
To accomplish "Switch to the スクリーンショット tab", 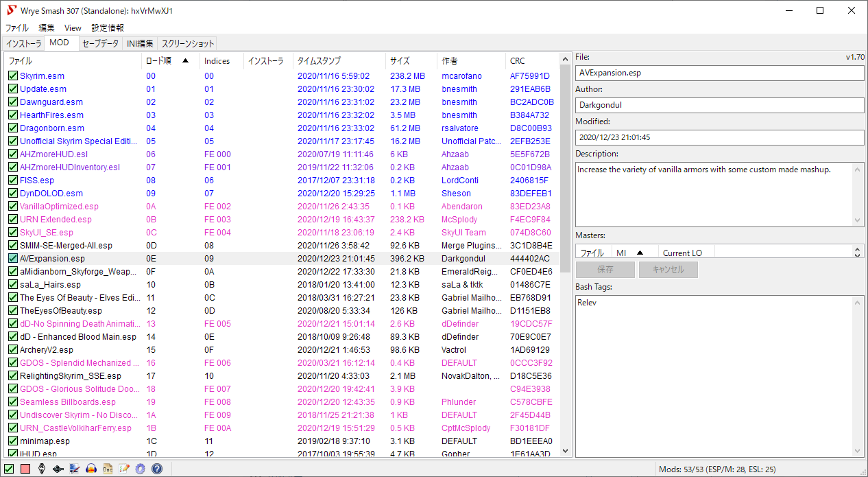I will point(187,44).
